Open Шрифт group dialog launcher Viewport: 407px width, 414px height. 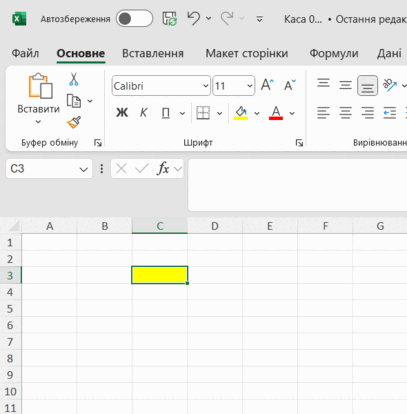click(299, 143)
